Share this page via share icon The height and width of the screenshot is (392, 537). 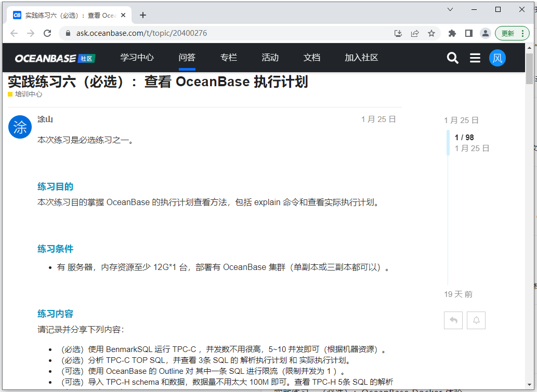[415, 33]
